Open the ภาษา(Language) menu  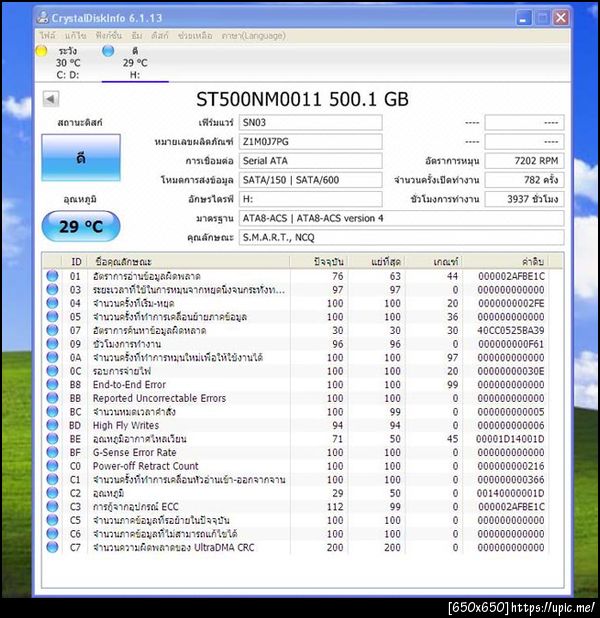pos(253,35)
